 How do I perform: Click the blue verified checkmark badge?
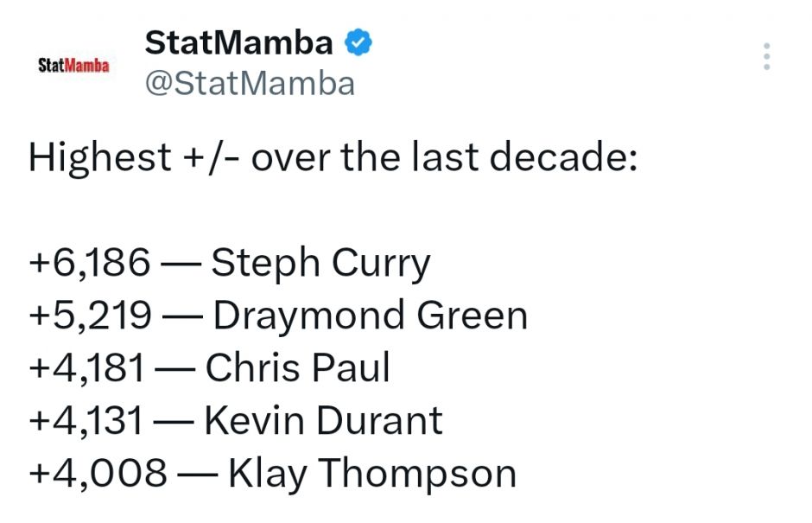pyautogui.click(x=358, y=41)
